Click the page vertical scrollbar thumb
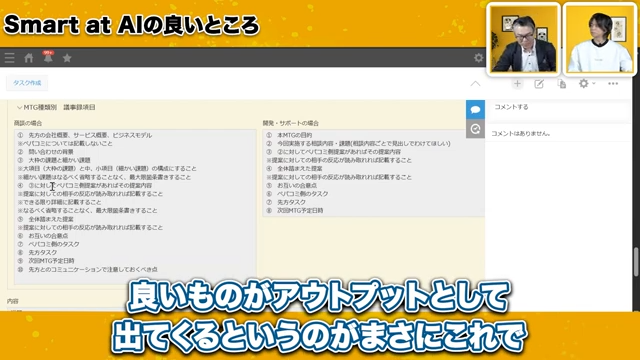 [636, 262]
